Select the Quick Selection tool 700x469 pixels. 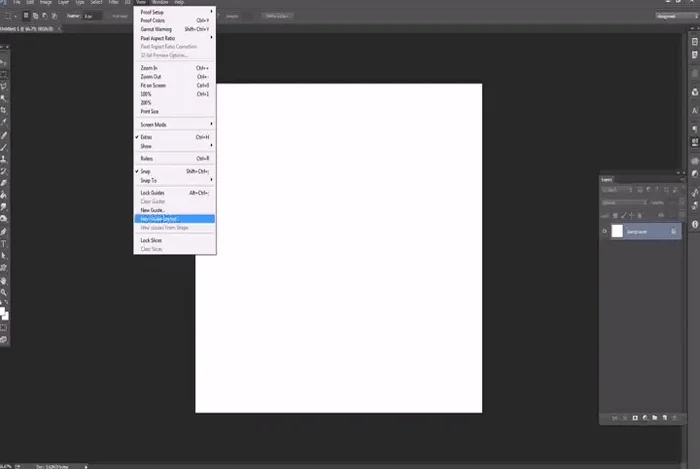[x=4, y=99]
